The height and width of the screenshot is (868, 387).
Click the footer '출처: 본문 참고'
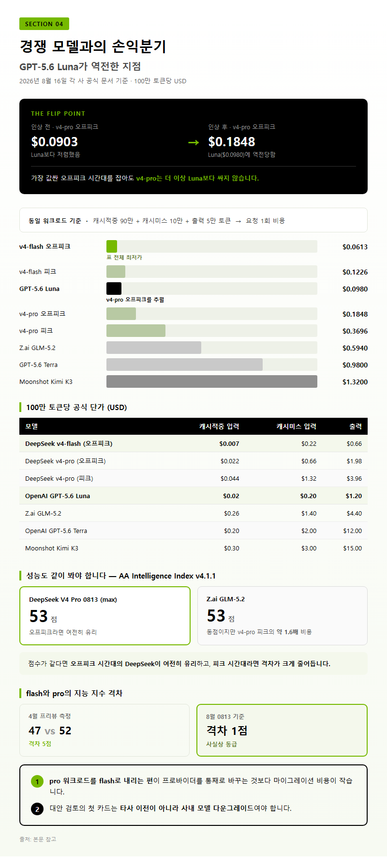[38, 839]
